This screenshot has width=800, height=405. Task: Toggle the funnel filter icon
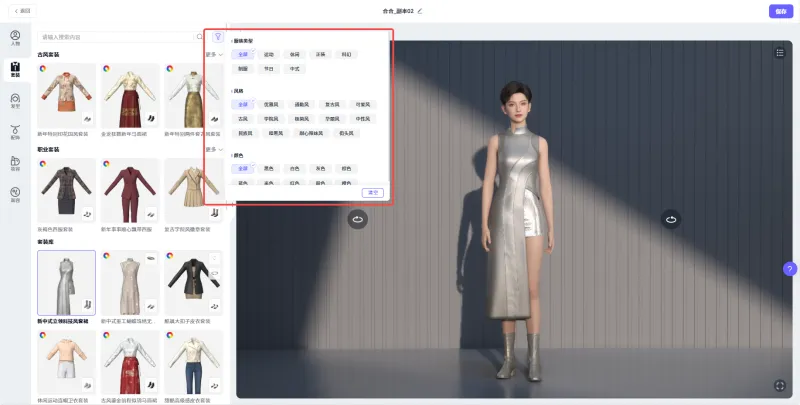click(x=218, y=37)
